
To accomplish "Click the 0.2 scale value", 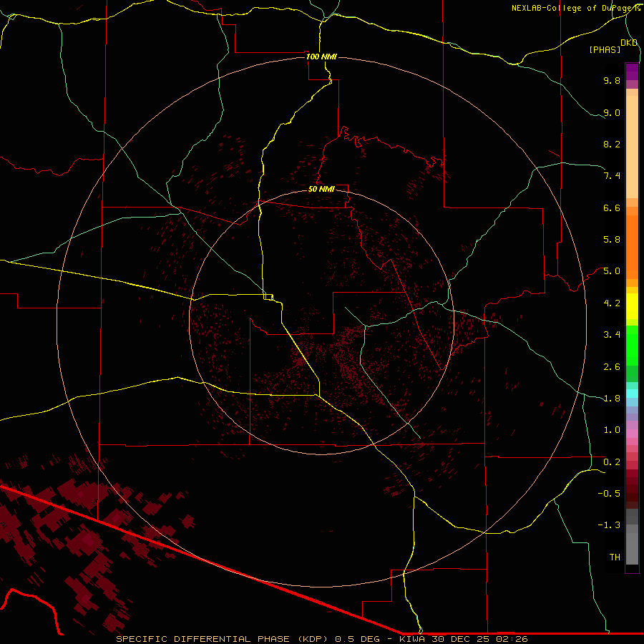I will tap(612, 462).
